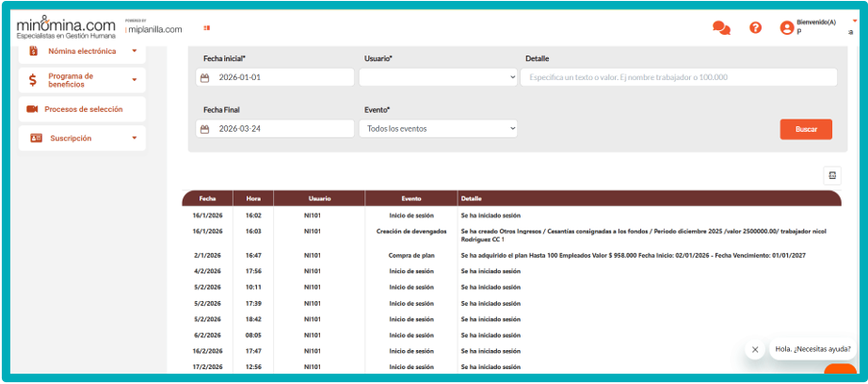Click the Hola, ¿Necesitas ayuda? chat bubble

pyautogui.click(x=812, y=349)
